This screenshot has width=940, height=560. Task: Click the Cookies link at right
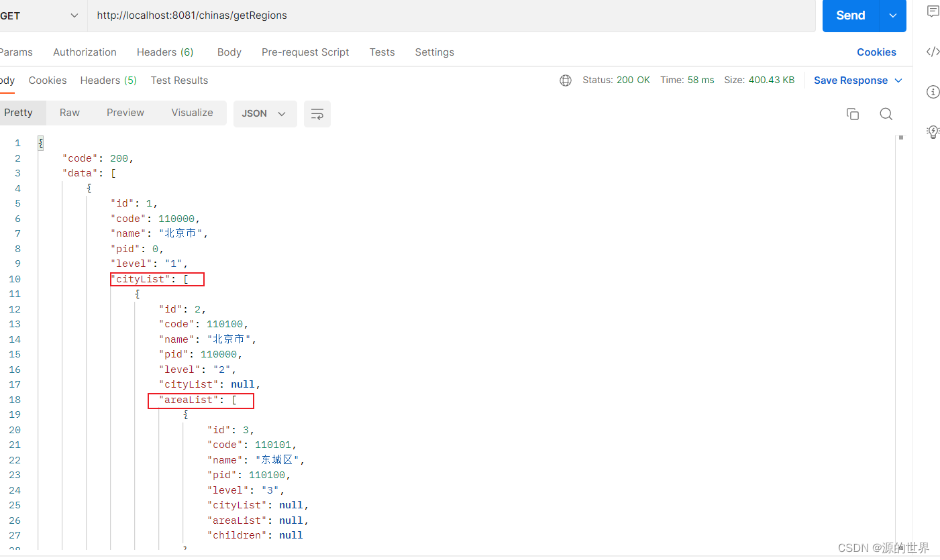876,52
